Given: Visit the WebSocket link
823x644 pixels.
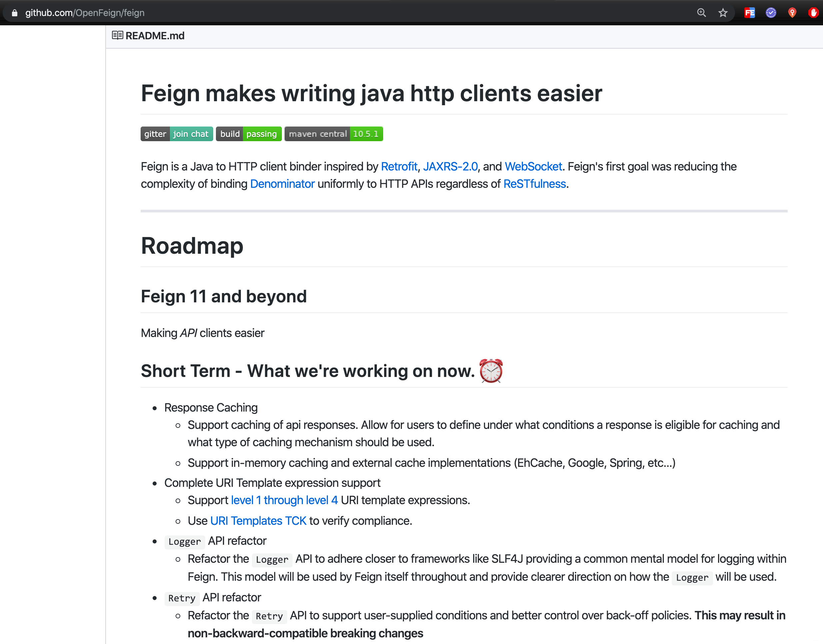Looking at the screenshot, I should [x=533, y=166].
